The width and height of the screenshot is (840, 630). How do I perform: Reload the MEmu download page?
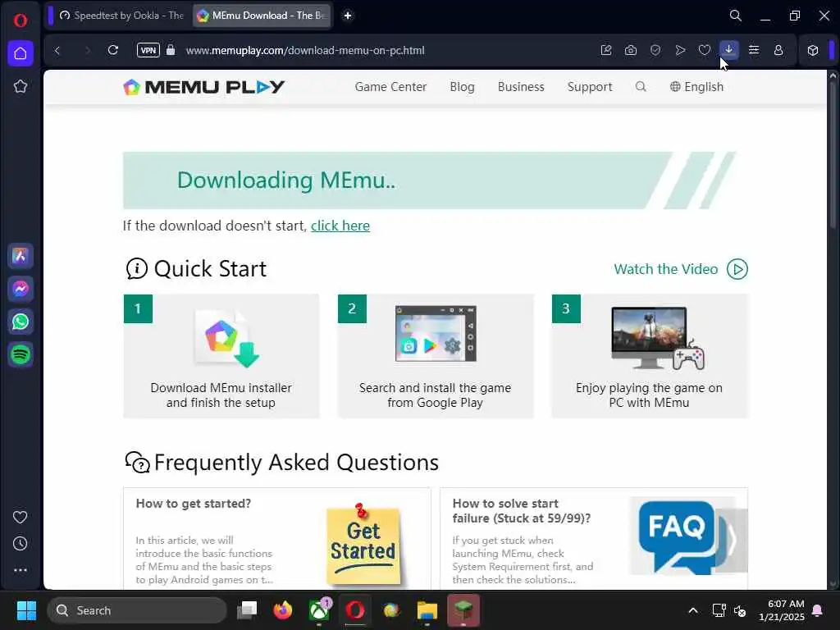click(x=113, y=50)
